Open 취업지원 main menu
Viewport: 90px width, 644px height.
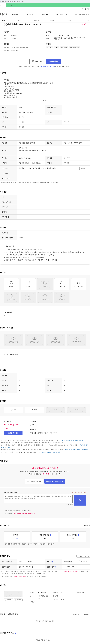coord(30,14)
